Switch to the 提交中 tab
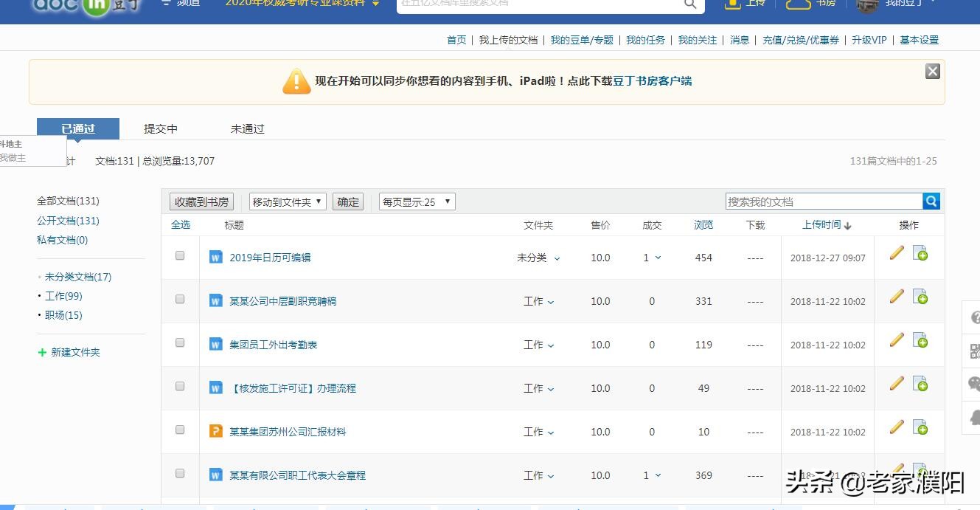Viewport: 980px width, 510px height. point(160,128)
